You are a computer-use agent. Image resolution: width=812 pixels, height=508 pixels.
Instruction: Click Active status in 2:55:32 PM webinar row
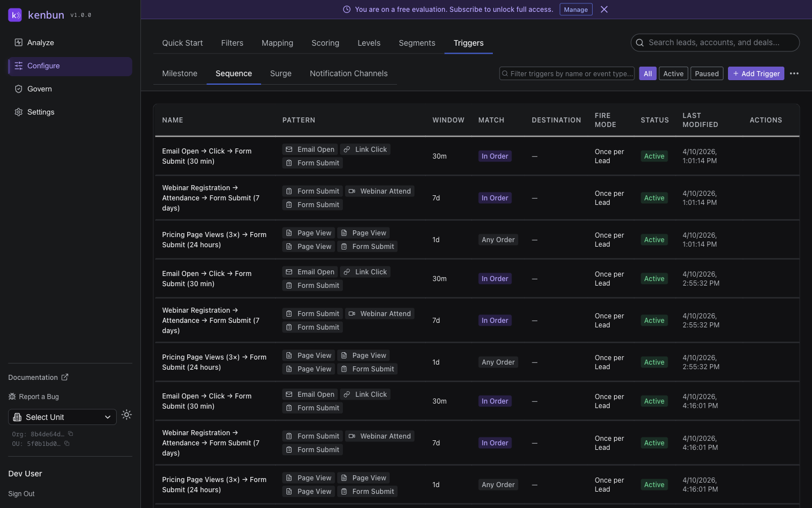click(x=654, y=321)
